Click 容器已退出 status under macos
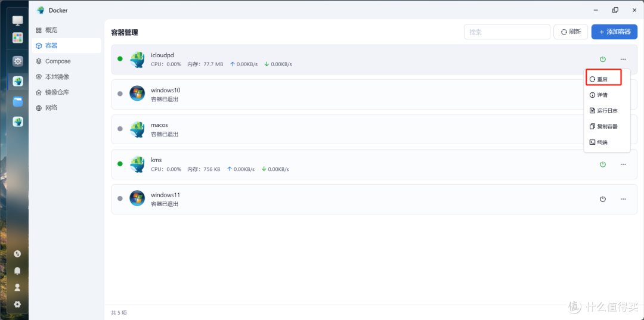The image size is (644, 320). (165, 134)
